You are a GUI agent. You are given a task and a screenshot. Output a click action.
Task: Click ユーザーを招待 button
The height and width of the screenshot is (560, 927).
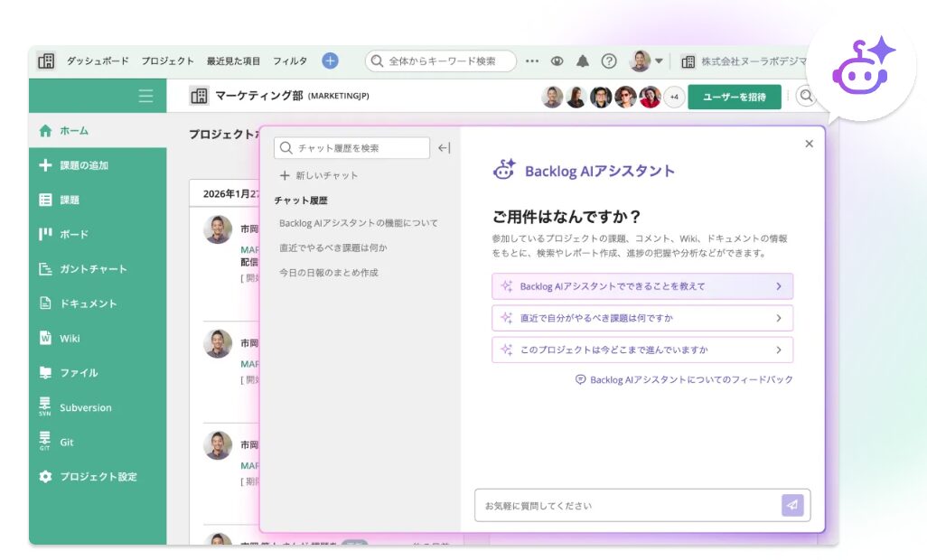[x=735, y=97]
